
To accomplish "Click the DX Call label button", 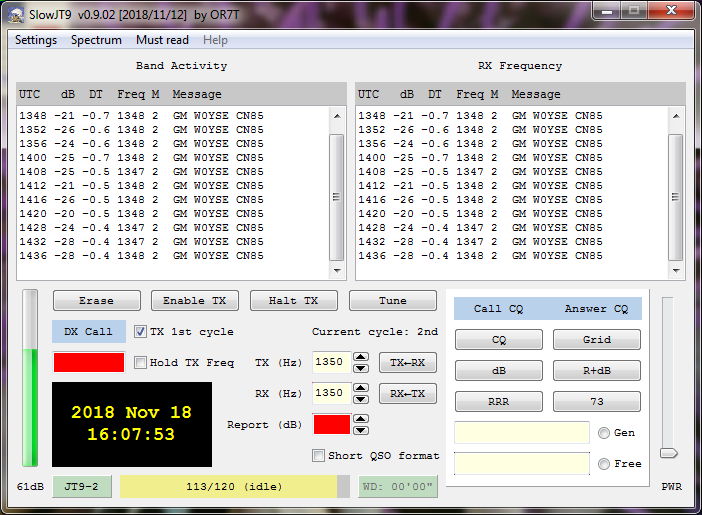I will [89, 331].
